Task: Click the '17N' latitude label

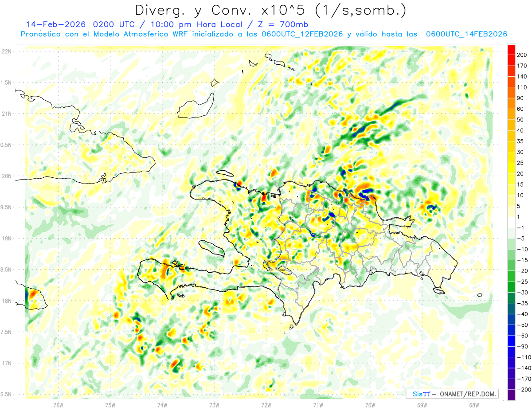Action: [x=7, y=363]
